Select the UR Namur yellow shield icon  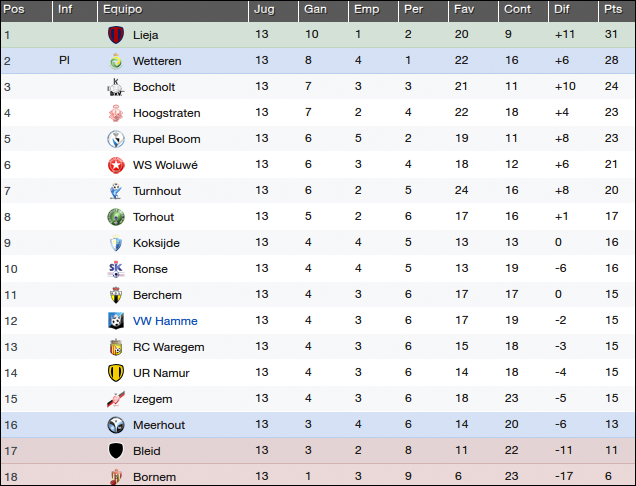tap(116, 373)
